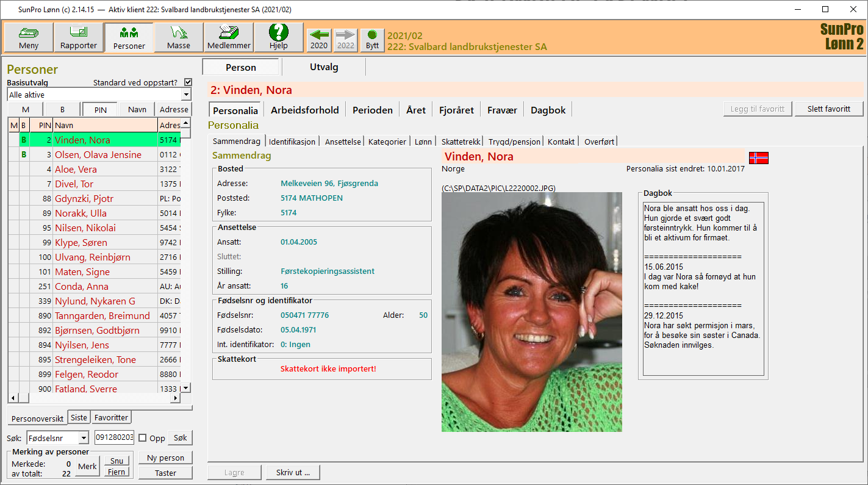
Task: Open the Fravær tab
Action: pos(502,110)
